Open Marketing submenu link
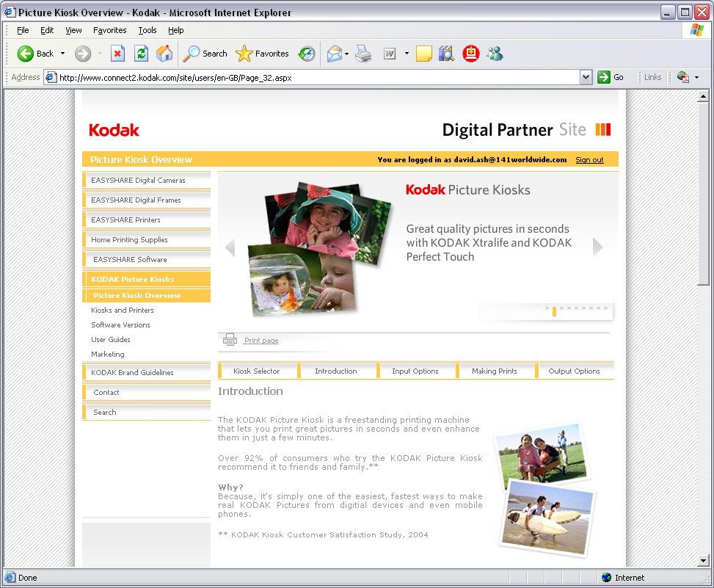 pos(107,354)
